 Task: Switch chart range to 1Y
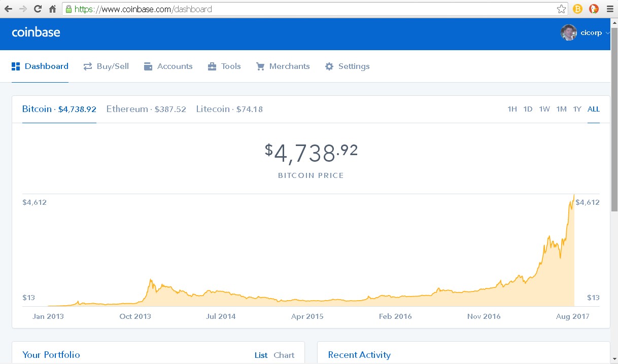pos(577,109)
